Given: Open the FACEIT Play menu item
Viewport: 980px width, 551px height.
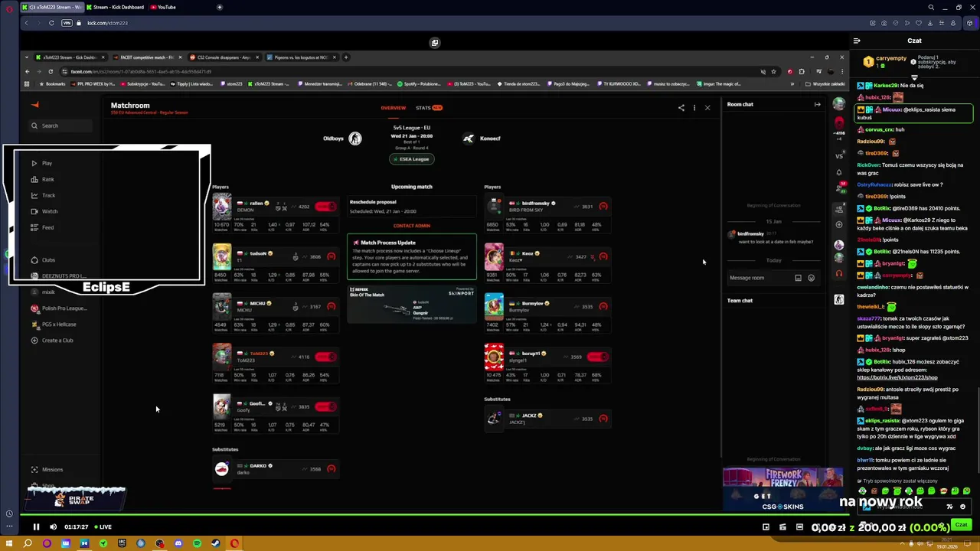Looking at the screenshot, I should coord(42,163).
